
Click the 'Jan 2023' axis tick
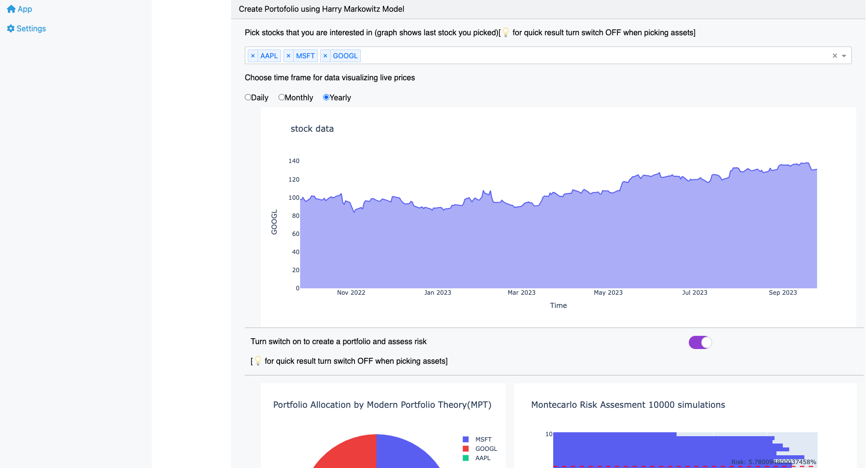pyautogui.click(x=438, y=293)
